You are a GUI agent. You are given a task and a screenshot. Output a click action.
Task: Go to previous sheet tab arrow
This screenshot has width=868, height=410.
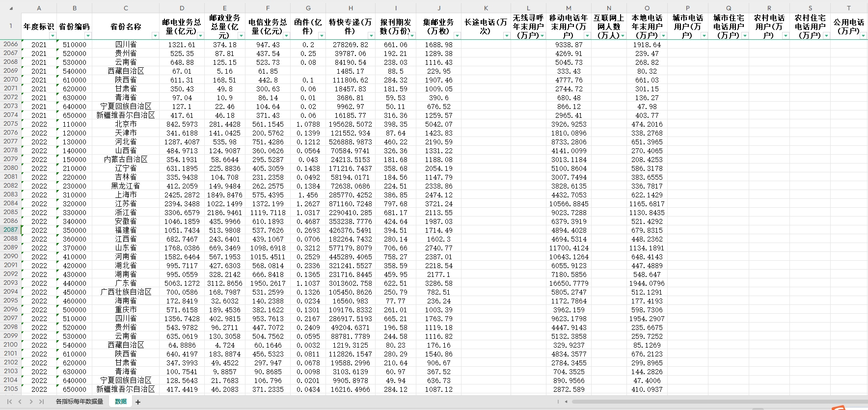click(x=20, y=402)
